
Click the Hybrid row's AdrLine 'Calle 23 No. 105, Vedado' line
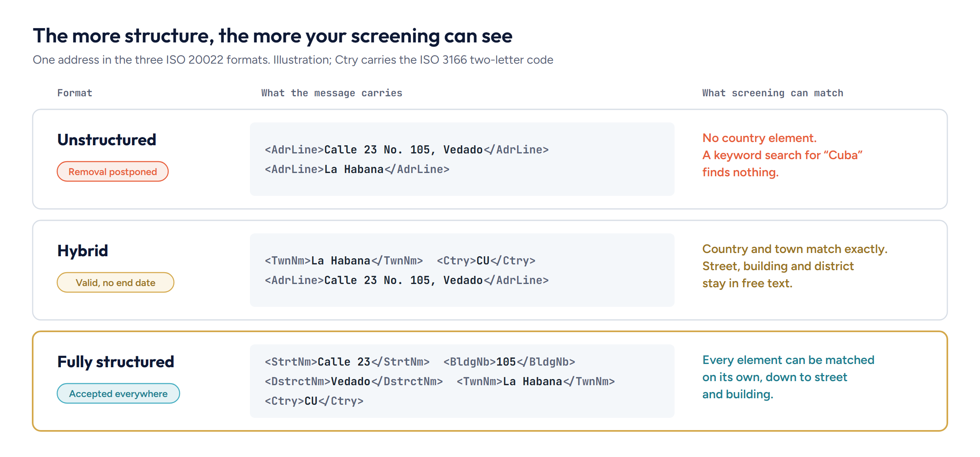click(x=407, y=280)
